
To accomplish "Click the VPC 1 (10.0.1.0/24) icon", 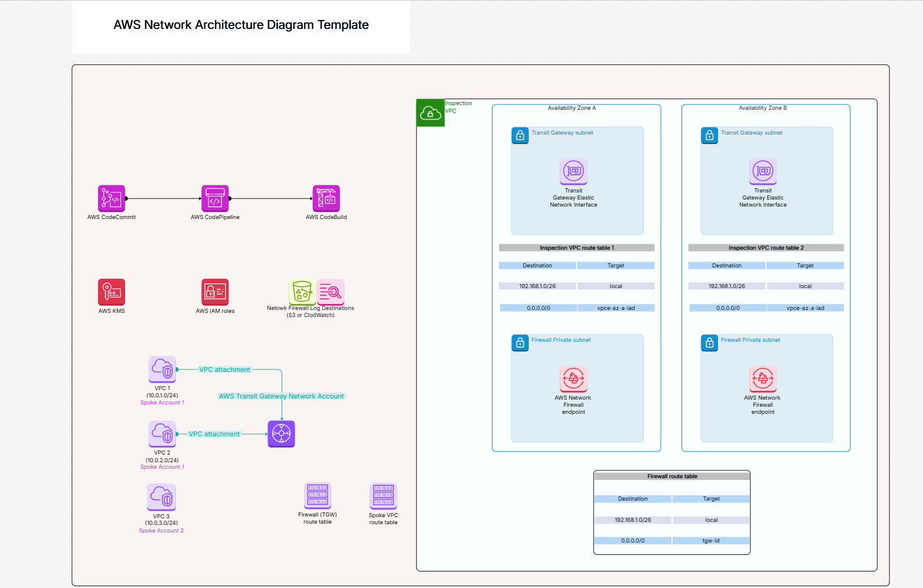I will [162, 370].
